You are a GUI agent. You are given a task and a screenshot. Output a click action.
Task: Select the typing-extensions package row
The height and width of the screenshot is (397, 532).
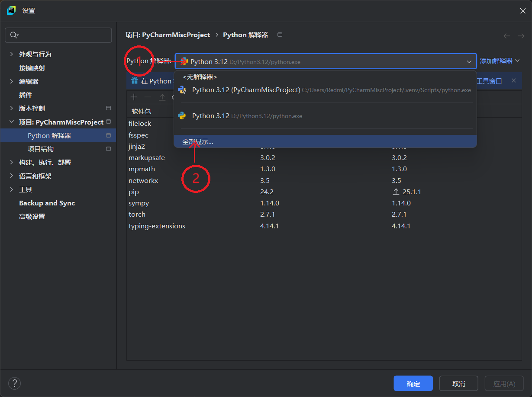(325, 226)
